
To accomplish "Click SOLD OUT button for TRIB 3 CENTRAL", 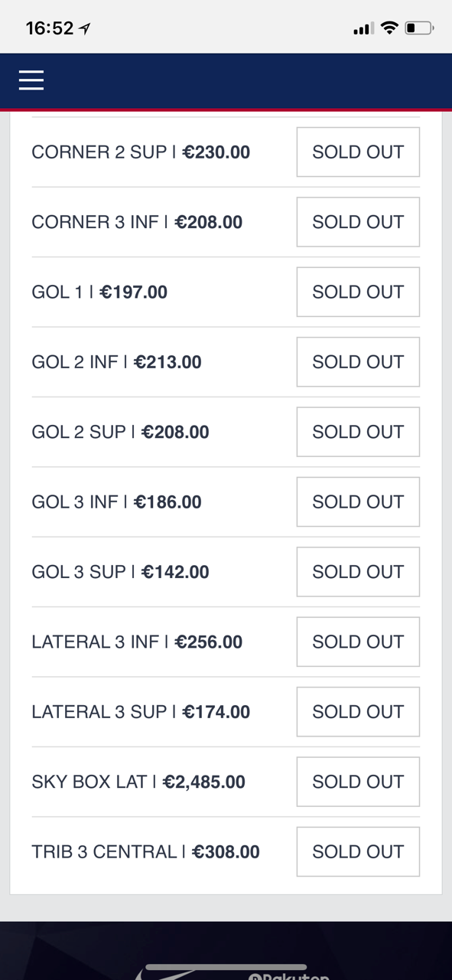I will [x=358, y=852].
